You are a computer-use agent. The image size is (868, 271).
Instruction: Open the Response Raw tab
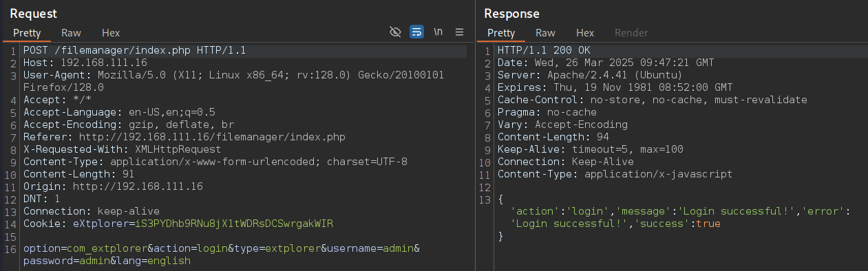[545, 32]
